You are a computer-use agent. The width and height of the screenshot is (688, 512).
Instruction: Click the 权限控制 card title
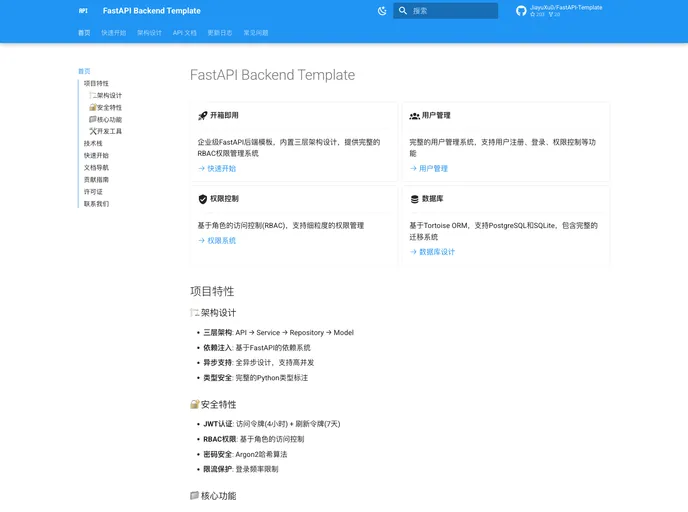coord(224,199)
